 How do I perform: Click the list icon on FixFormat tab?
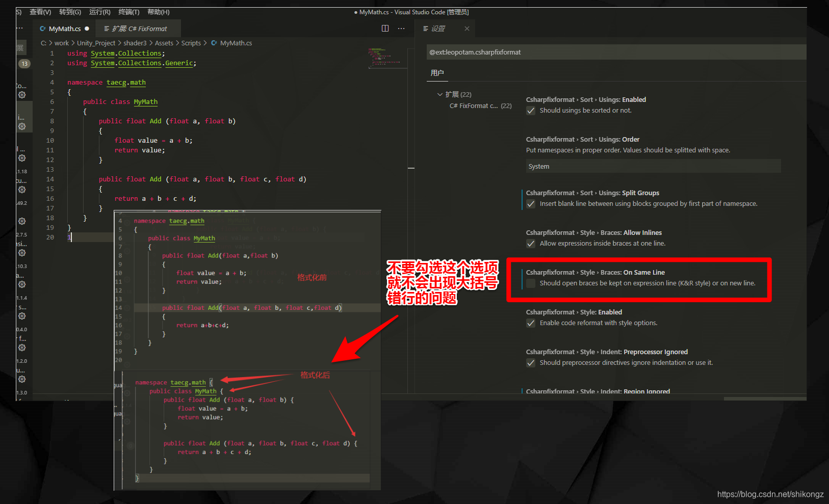[107, 29]
